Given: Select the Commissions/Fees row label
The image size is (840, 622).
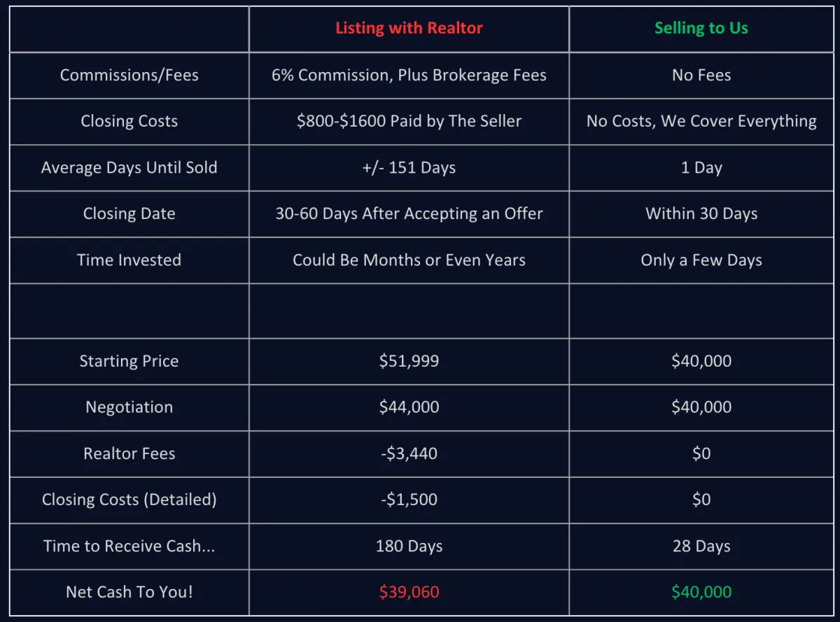Looking at the screenshot, I should [129, 75].
